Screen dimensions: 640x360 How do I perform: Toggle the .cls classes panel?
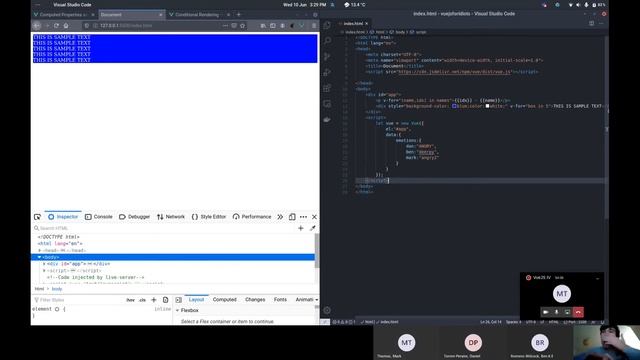(x=142, y=300)
